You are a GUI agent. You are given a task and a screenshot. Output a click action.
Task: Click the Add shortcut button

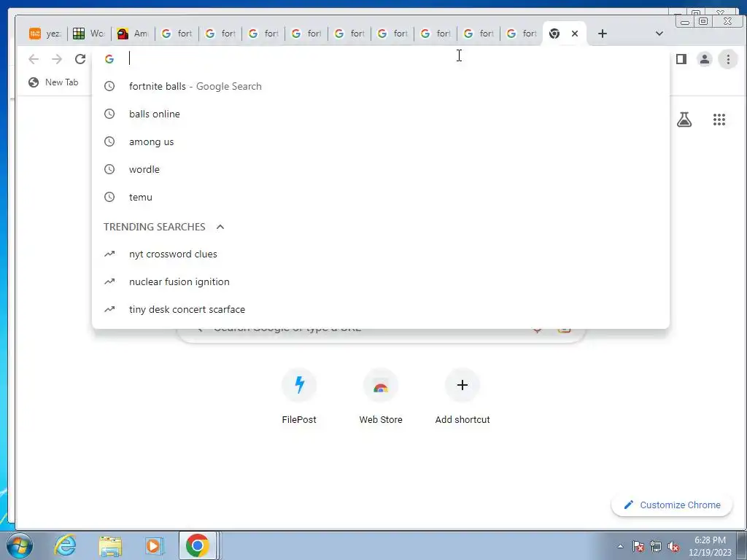click(462, 396)
